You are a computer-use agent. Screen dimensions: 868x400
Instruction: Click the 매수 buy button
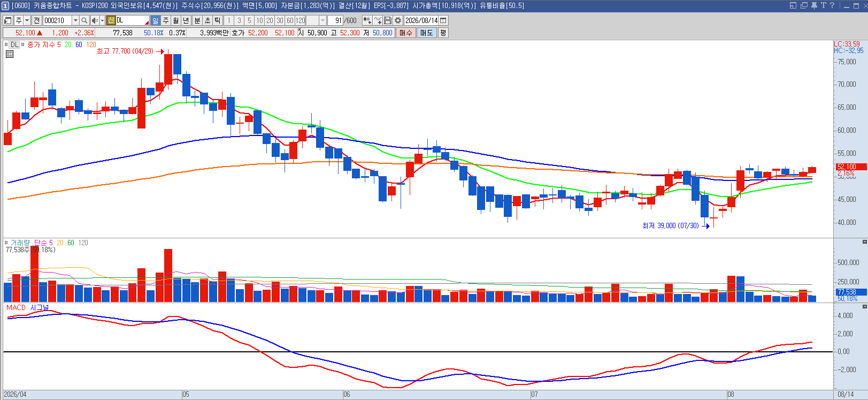(406, 33)
